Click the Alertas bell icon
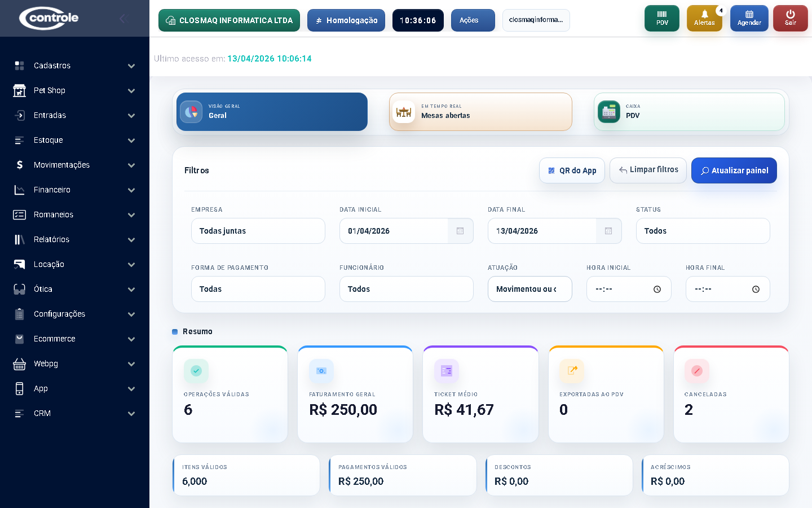 pos(704,18)
